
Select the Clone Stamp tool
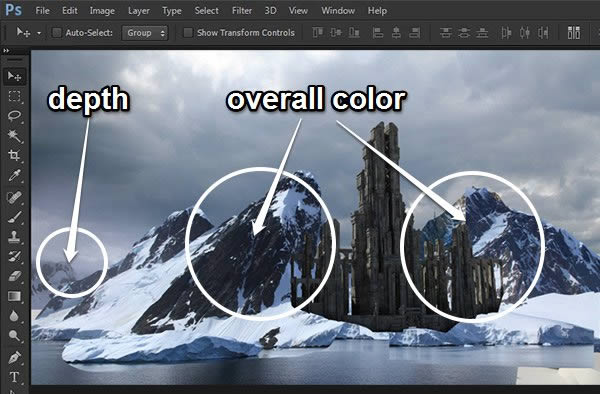tap(15, 237)
